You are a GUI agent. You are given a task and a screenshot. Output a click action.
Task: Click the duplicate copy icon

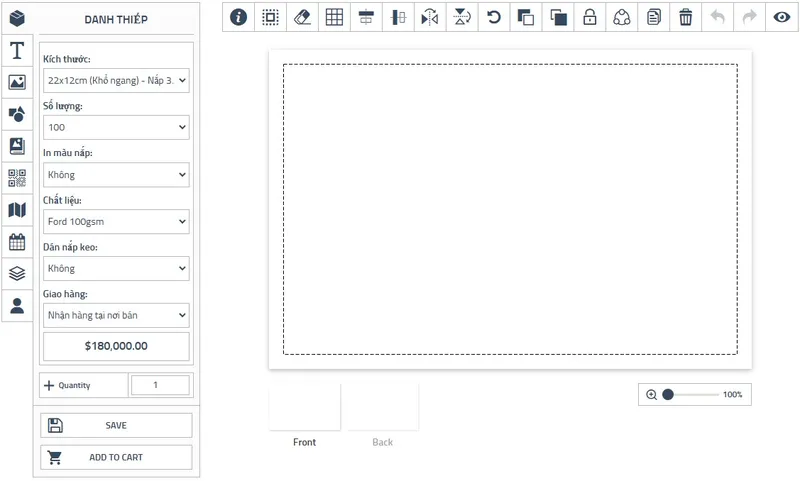(x=654, y=17)
